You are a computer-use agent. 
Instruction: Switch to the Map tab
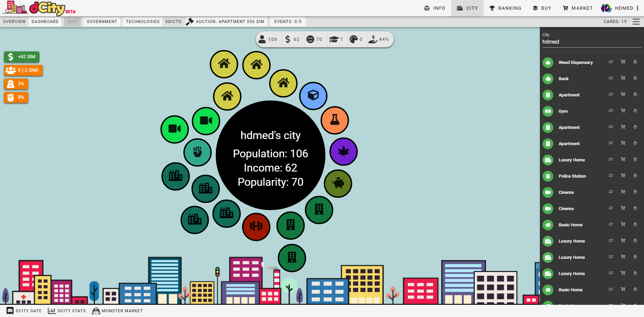(x=72, y=22)
